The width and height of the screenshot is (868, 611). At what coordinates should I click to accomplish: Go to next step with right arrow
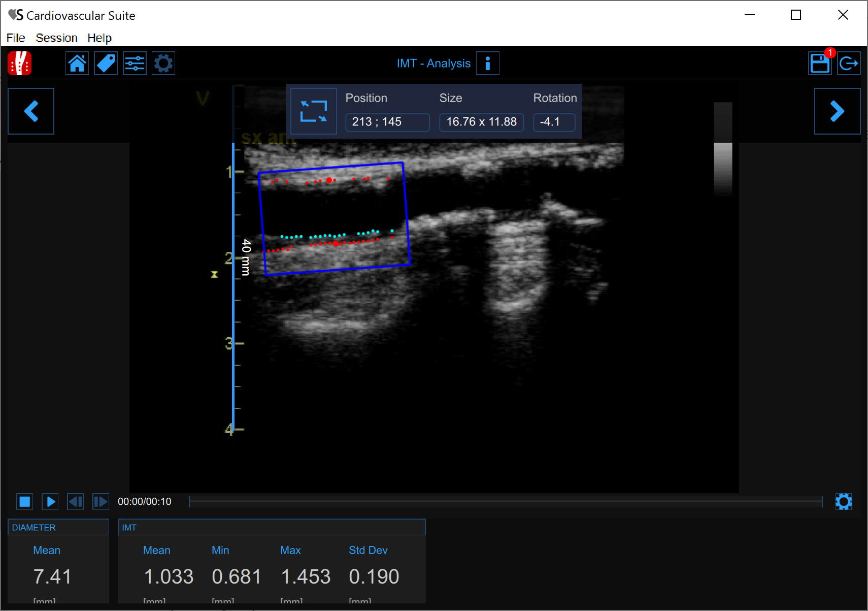(x=837, y=111)
